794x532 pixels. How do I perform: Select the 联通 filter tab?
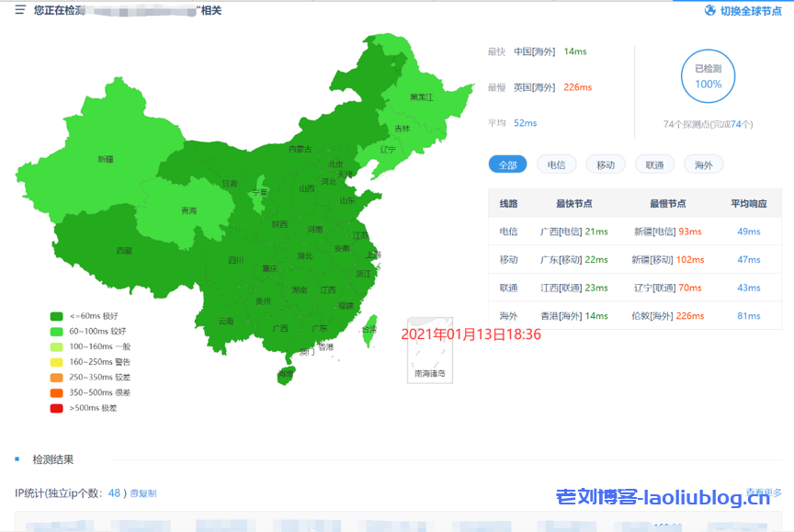point(654,164)
